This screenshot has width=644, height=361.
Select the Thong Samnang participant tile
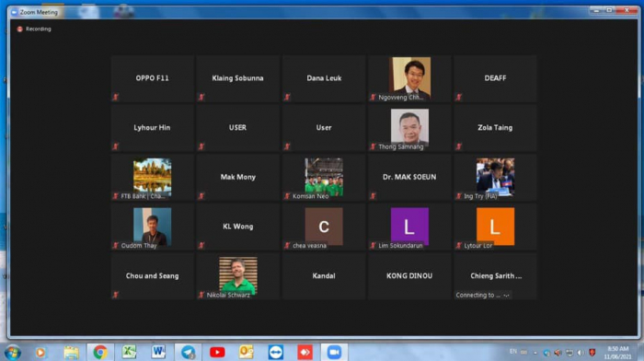(409, 128)
